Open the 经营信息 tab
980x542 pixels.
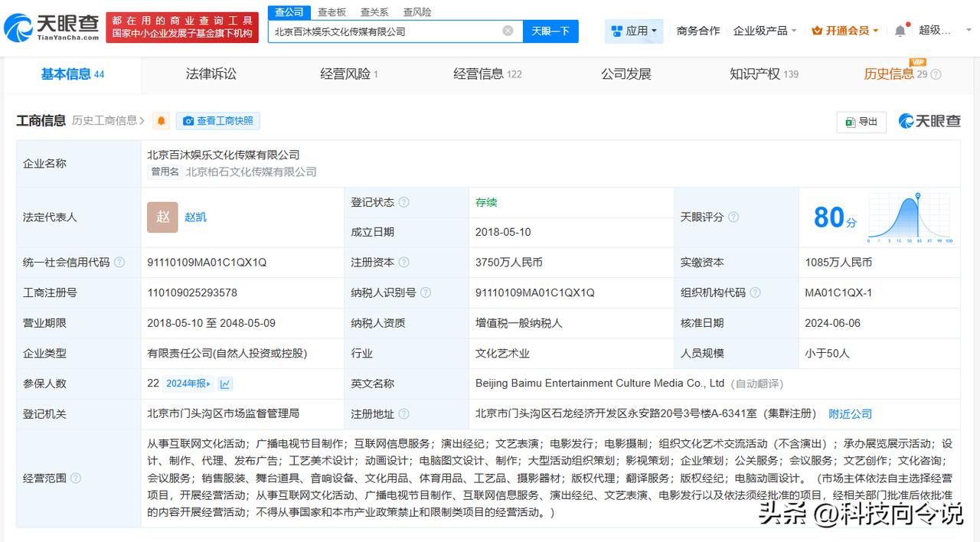488,74
